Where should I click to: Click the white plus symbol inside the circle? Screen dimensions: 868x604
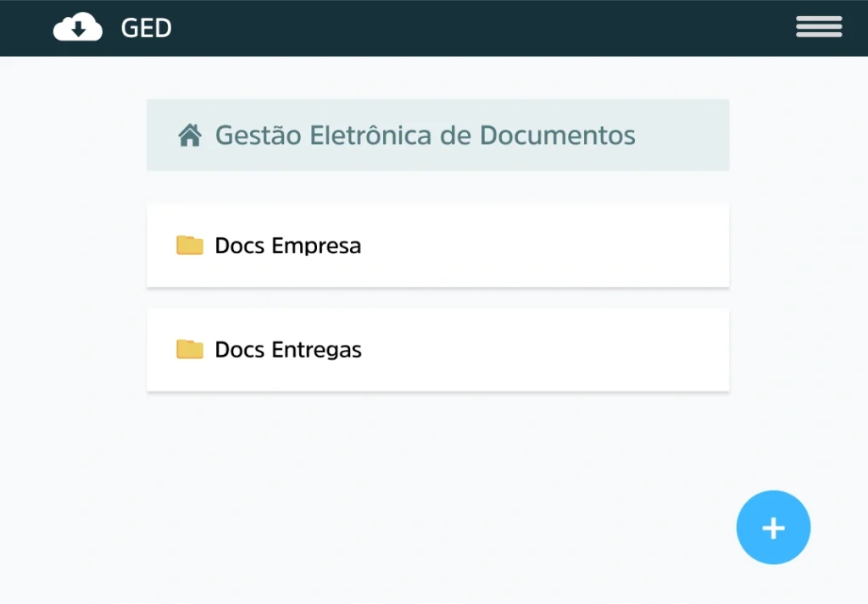point(773,528)
